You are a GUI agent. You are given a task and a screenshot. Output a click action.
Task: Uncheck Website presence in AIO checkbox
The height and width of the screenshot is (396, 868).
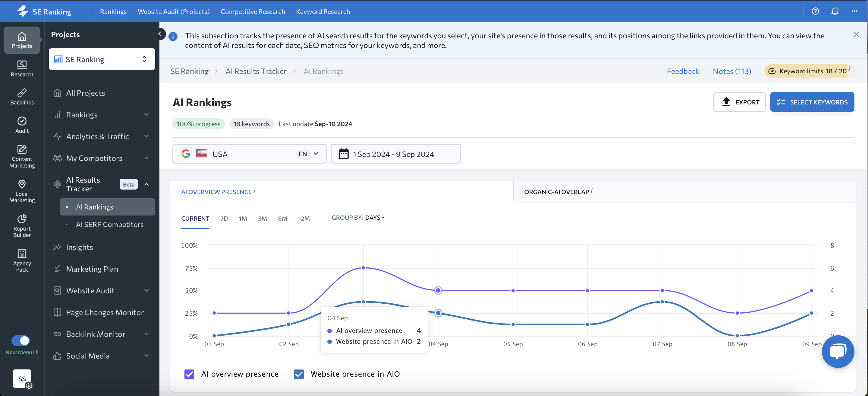(x=299, y=374)
